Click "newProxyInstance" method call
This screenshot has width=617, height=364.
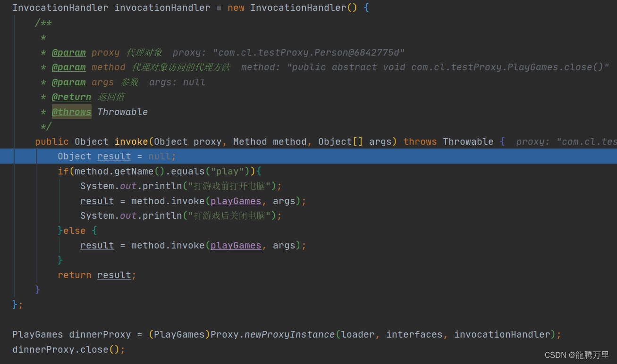click(x=290, y=334)
